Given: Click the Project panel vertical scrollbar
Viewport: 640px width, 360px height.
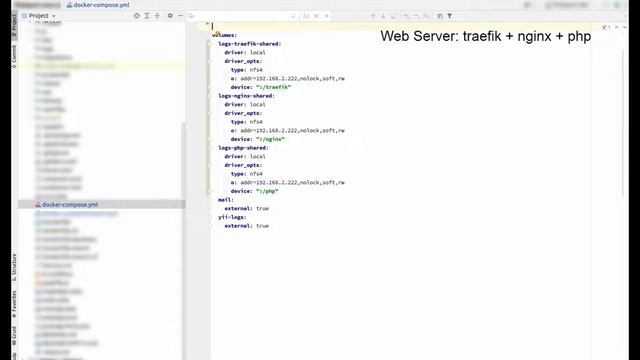Looking at the screenshot, I should point(183,241).
